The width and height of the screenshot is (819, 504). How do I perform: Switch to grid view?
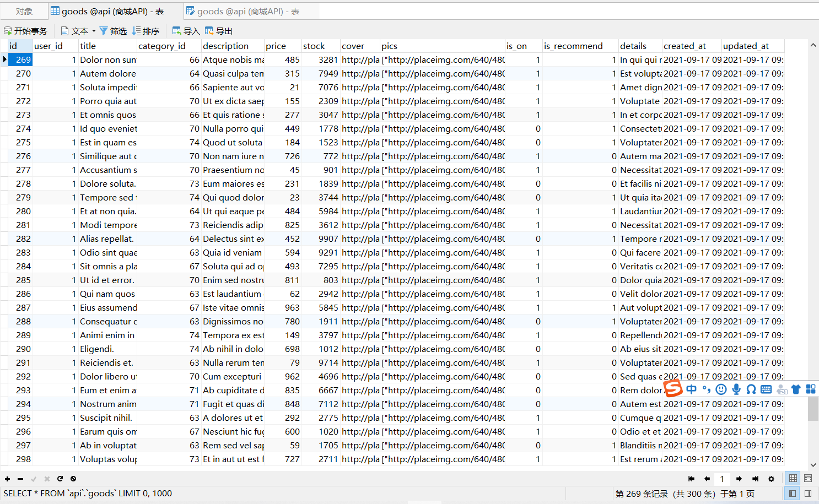point(793,479)
